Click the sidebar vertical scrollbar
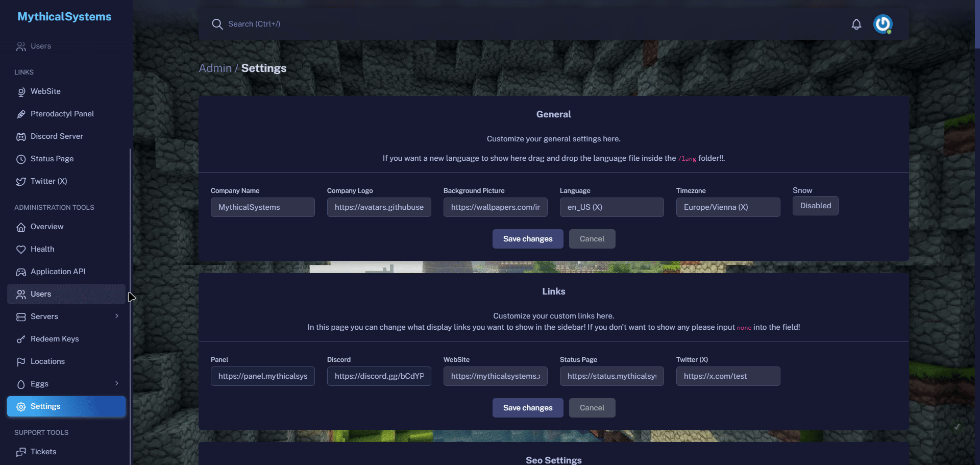980x465 pixels. tap(130, 306)
